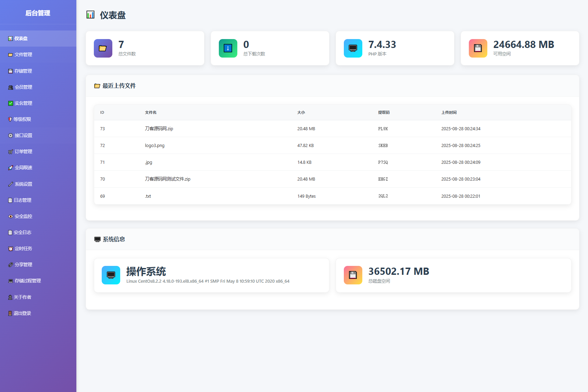Open 文件管理 via its folder icon

(10, 54)
